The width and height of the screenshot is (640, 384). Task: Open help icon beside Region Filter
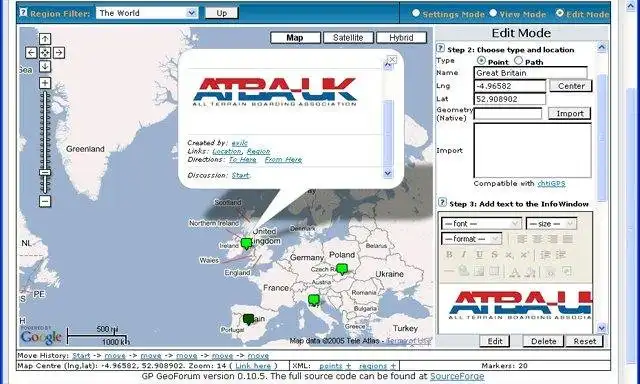click(x=23, y=12)
